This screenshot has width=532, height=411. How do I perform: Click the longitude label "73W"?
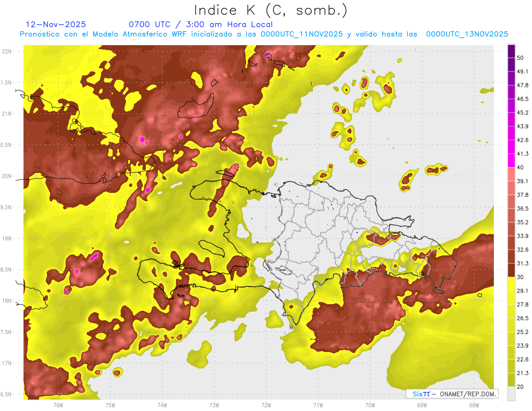point(214,405)
